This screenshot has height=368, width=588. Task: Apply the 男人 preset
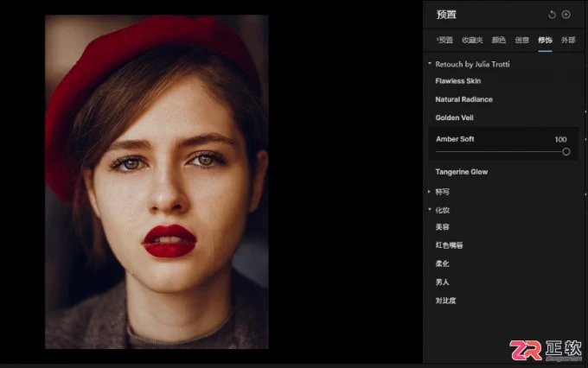point(442,282)
